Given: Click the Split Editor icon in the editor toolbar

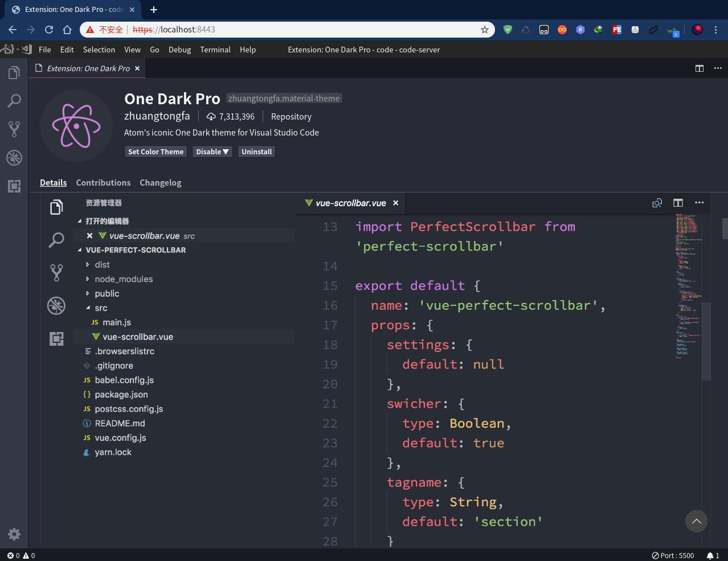Looking at the screenshot, I should coord(678,203).
